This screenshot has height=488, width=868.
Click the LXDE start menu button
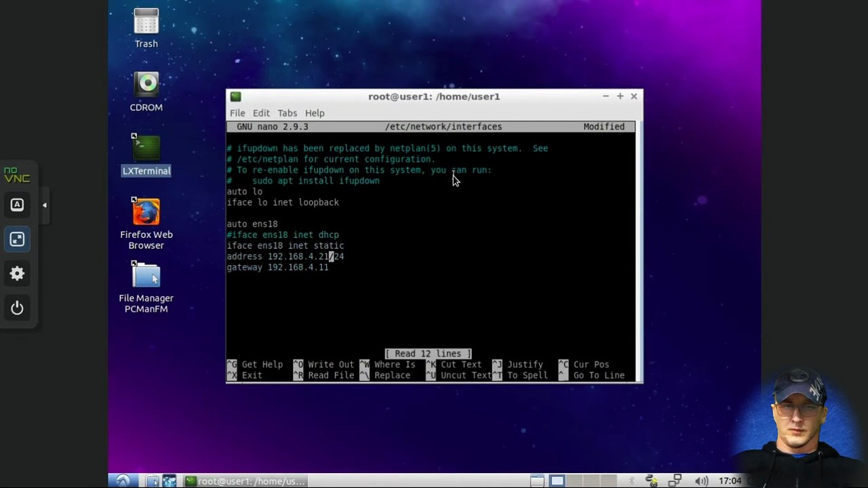pyautogui.click(x=123, y=481)
